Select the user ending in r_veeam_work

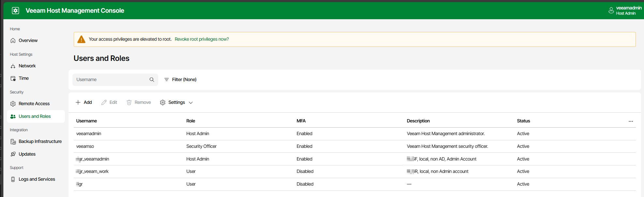92,171
